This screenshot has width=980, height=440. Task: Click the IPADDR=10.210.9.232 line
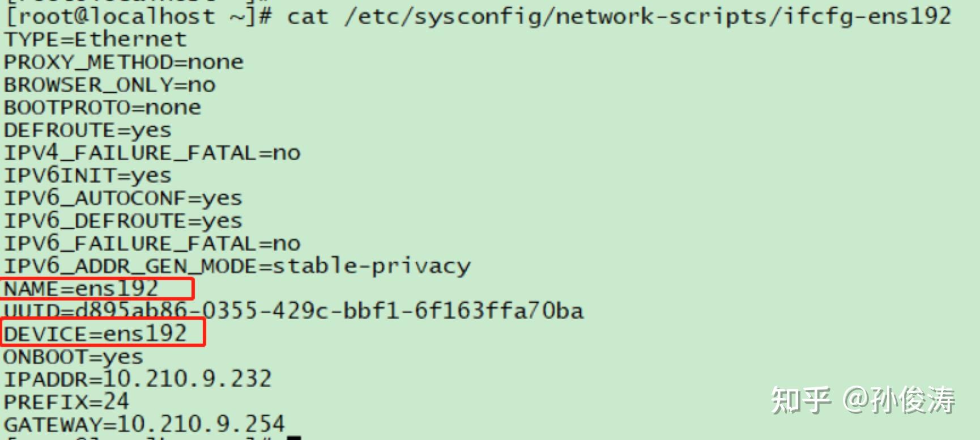(138, 379)
